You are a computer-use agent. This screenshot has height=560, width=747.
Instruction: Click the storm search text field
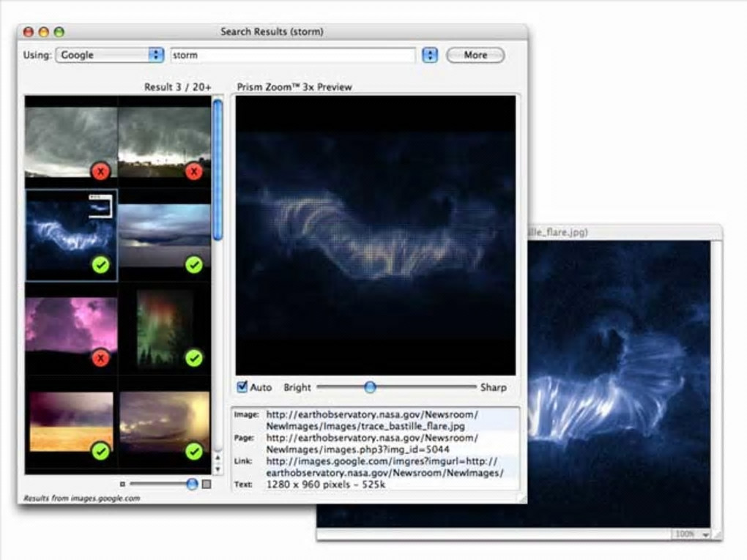(x=293, y=55)
